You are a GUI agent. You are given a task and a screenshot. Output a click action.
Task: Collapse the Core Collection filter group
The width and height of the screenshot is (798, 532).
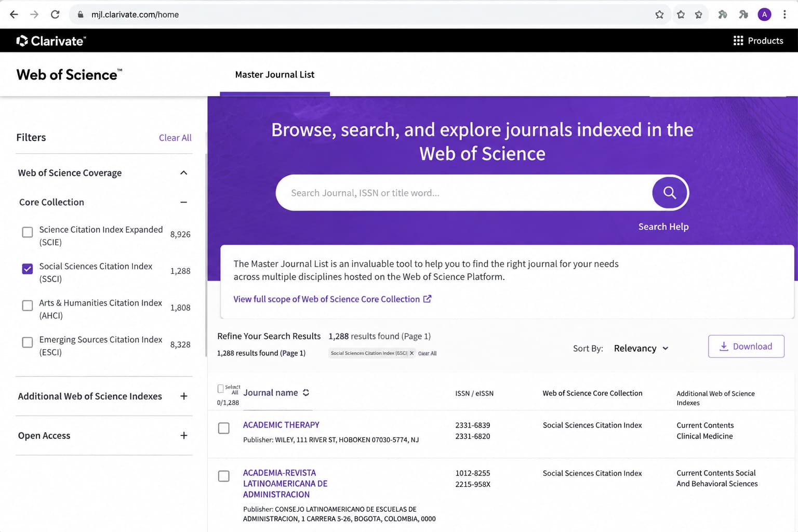pos(183,202)
